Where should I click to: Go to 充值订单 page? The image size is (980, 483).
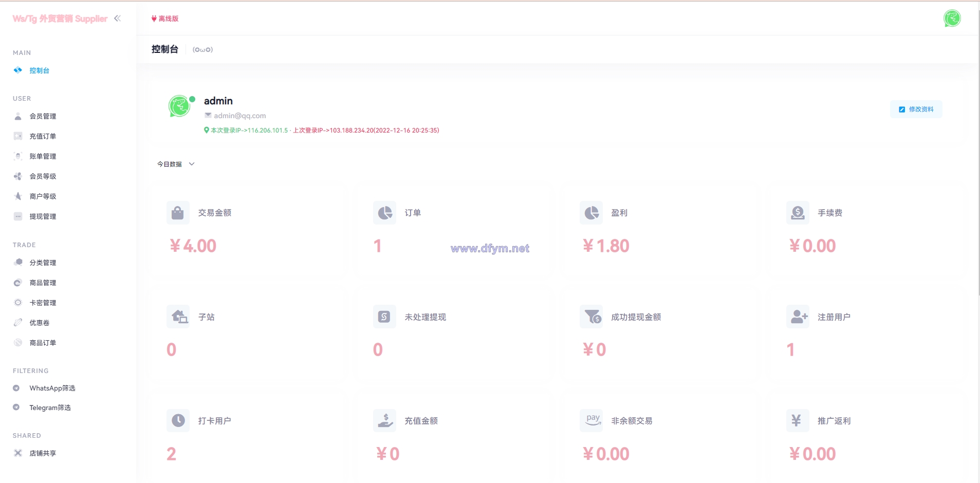point(43,136)
